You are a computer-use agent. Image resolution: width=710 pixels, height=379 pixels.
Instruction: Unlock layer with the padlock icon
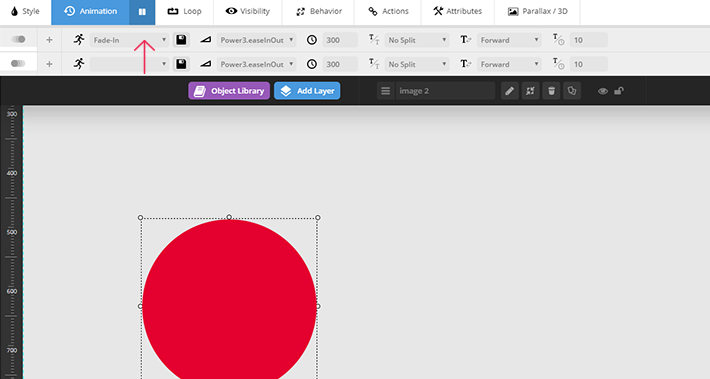[x=619, y=91]
